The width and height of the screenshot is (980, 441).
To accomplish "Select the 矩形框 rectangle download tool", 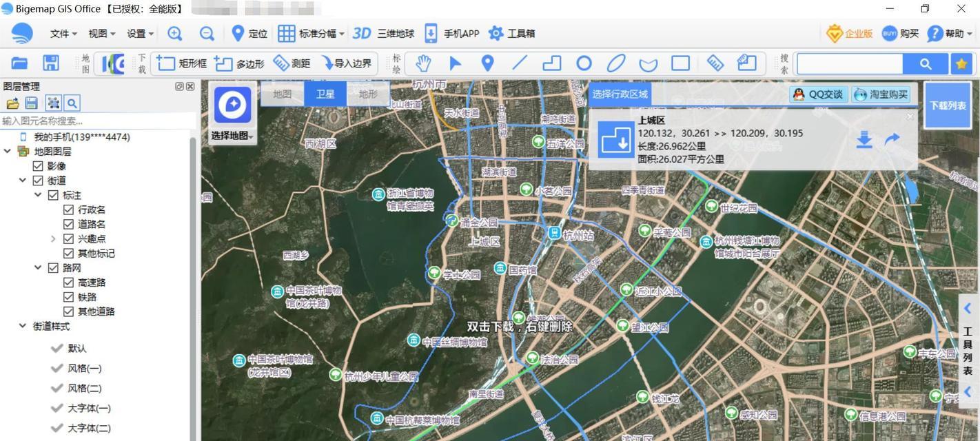I will pyautogui.click(x=182, y=63).
